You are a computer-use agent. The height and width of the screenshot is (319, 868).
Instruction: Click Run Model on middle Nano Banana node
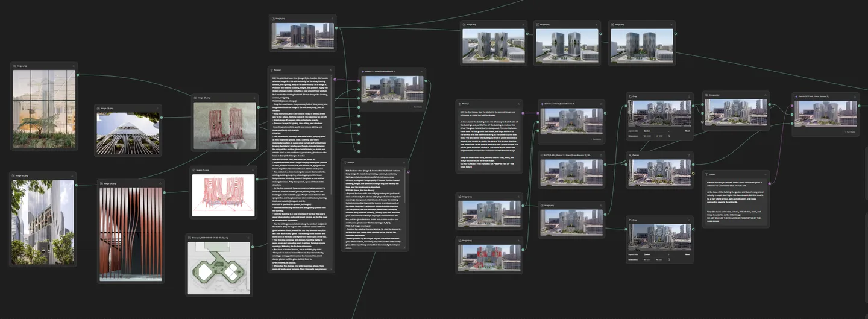(x=597, y=139)
